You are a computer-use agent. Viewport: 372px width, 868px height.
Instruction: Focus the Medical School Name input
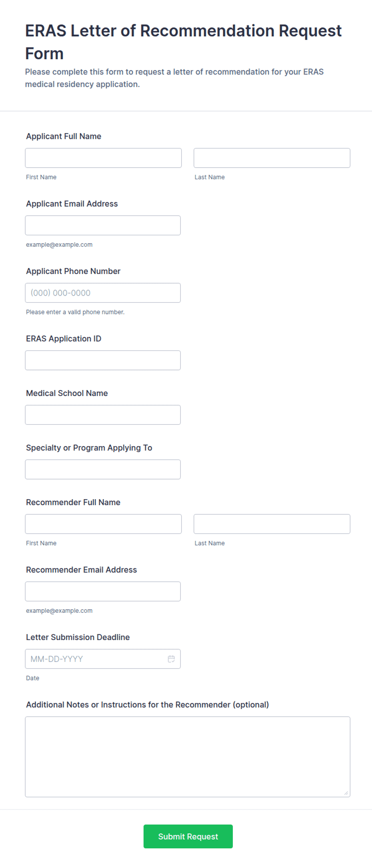click(x=103, y=415)
